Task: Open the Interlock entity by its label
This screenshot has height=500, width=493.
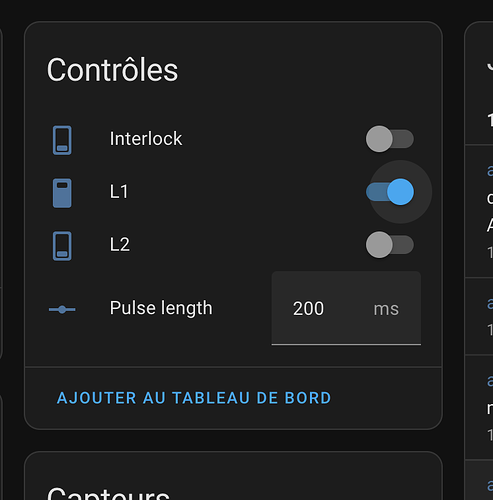Action: tap(146, 139)
